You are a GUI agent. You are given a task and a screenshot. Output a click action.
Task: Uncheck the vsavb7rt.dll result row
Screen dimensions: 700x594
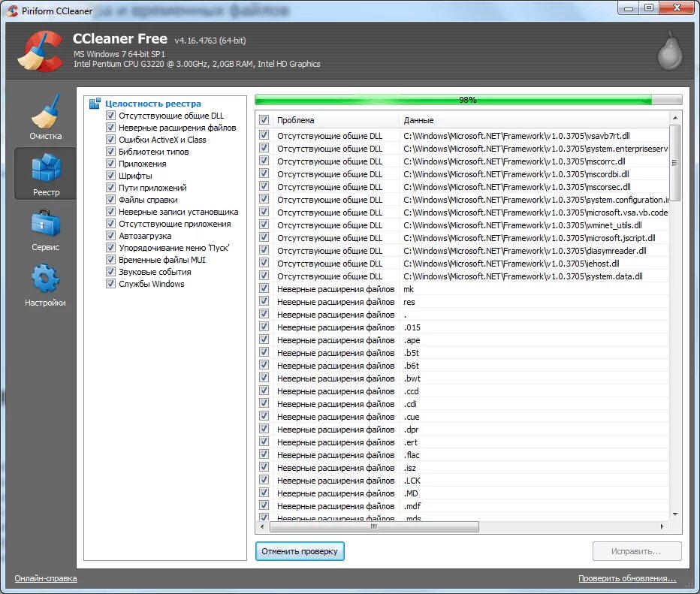tap(264, 135)
